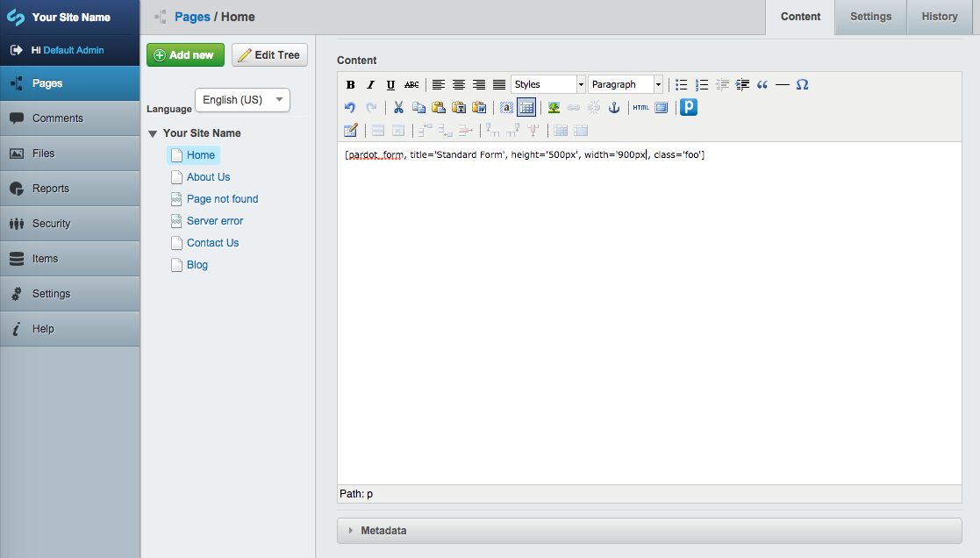The width and height of the screenshot is (980, 558).
Task: Open the HTML source editor
Action: pos(640,107)
